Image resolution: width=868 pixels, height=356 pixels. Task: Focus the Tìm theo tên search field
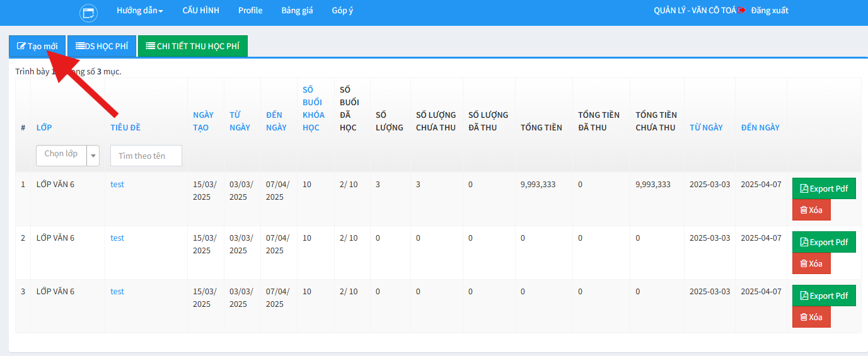pyautogui.click(x=146, y=156)
